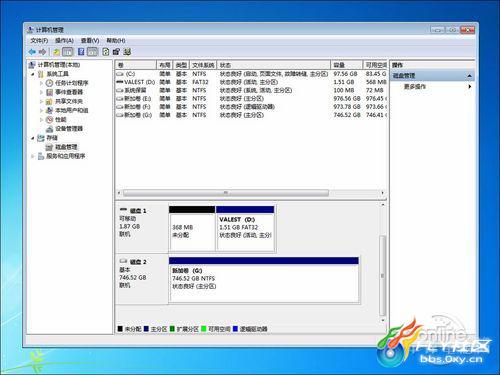Expand the 任务计划程序 node

[41, 83]
